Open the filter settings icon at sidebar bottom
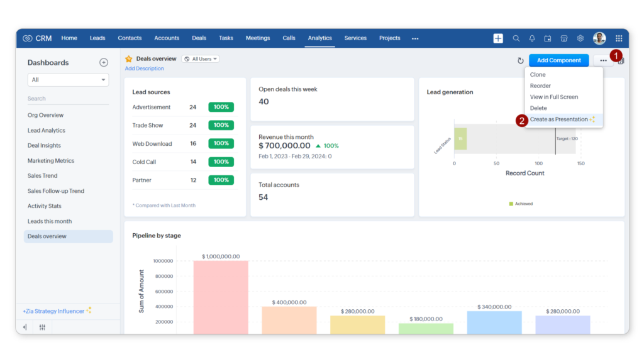The height and width of the screenshot is (362, 644). (x=42, y=327)
